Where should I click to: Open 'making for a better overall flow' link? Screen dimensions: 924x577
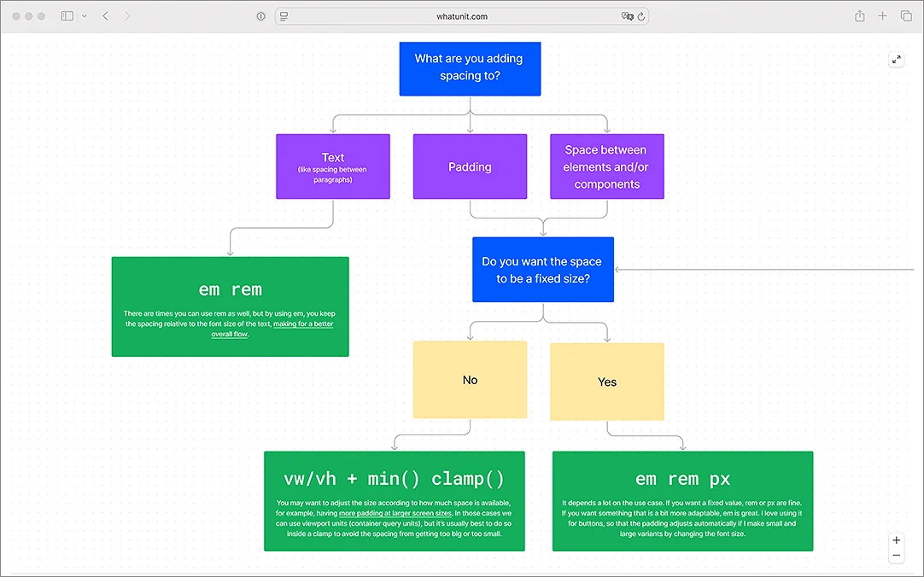coord(272,329)
